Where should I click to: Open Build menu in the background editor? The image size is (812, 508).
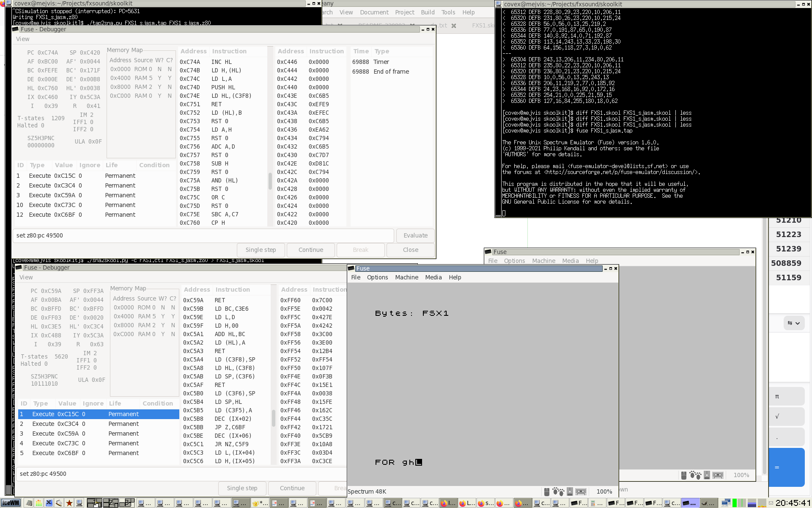pyautogui.click(x=428, y=12)
